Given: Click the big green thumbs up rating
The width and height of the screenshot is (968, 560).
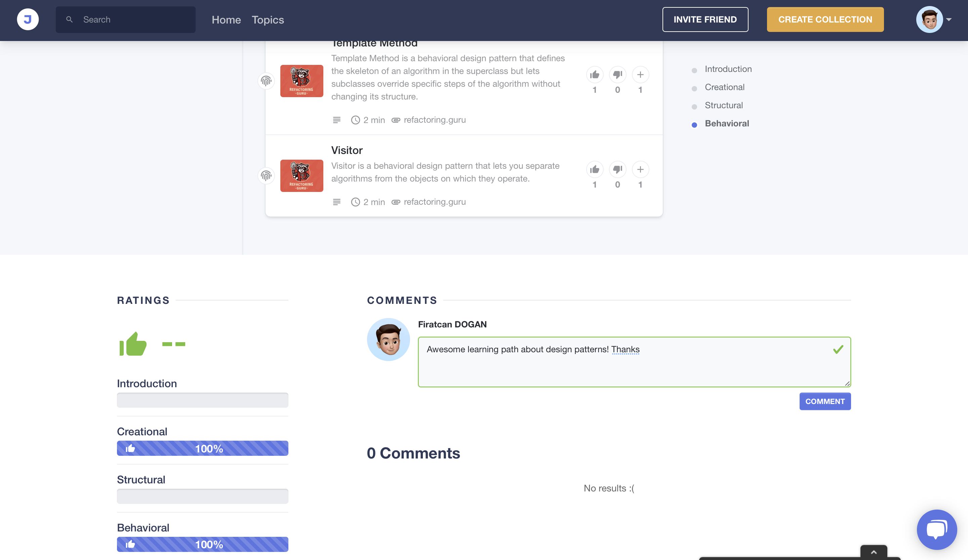Looking at the screenshot, I should pos(133,344).
